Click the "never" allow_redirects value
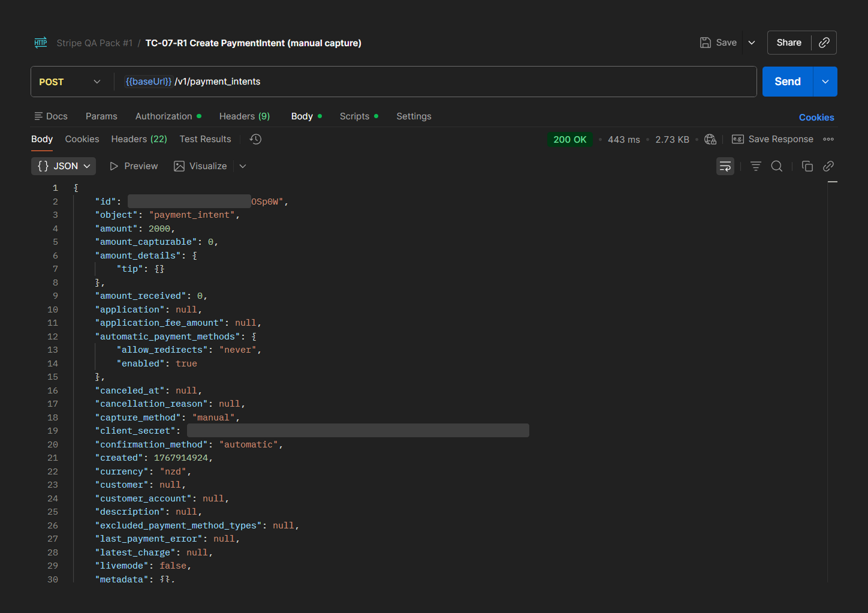The height and width of the screenshot is (613, 868). pos(238,350)
